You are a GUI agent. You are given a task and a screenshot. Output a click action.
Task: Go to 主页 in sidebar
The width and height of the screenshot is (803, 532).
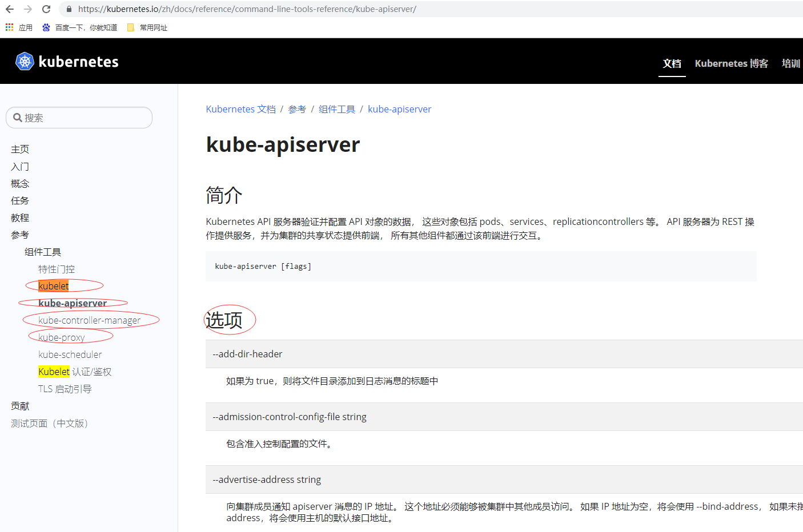(x=20, y=149)
